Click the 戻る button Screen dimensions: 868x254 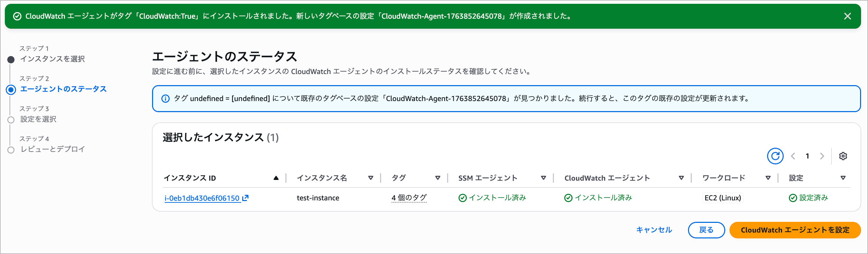coord(706,230)
